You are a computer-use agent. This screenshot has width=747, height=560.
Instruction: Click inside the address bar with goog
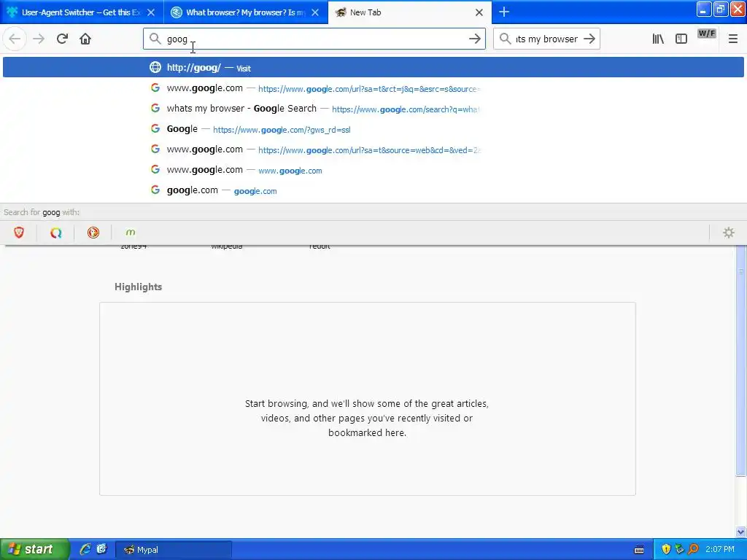pos(314,39)
